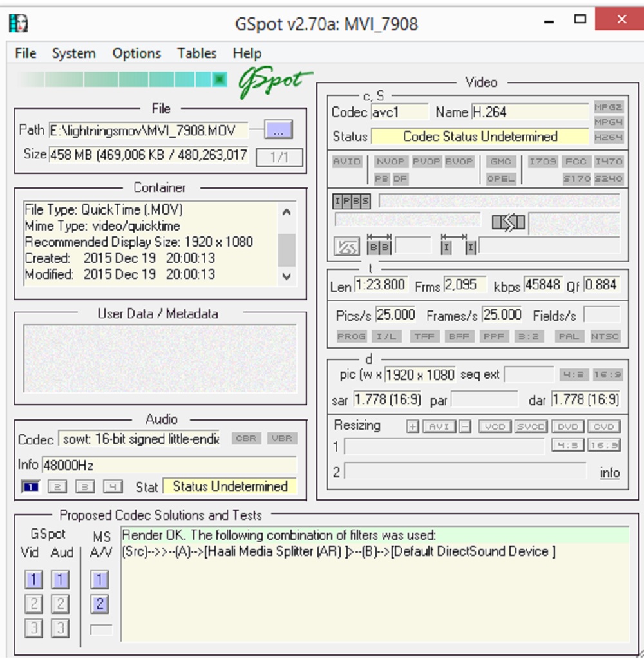Click the 1/1 file counter button
The image size is (644, 659).
pos(279,158)
